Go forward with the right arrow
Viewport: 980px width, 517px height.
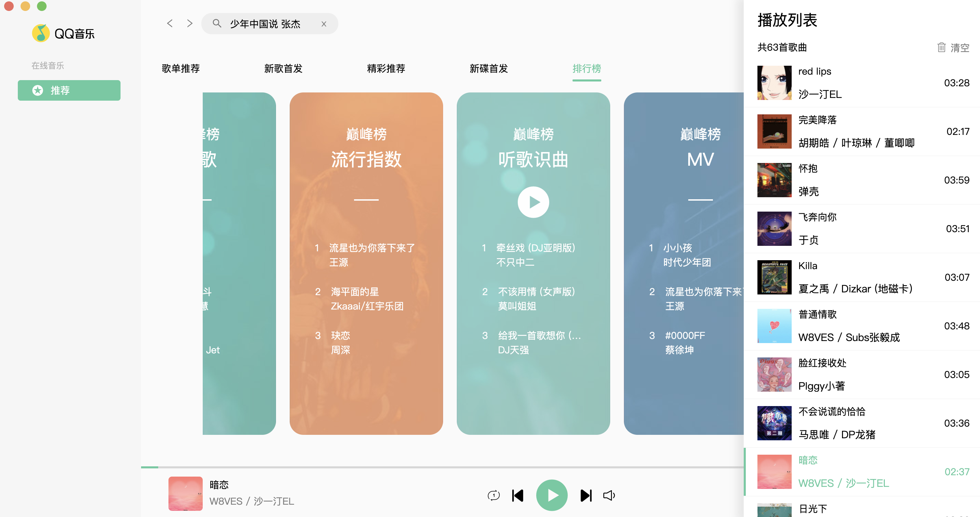pyautogui.click(x=189, y=24)
